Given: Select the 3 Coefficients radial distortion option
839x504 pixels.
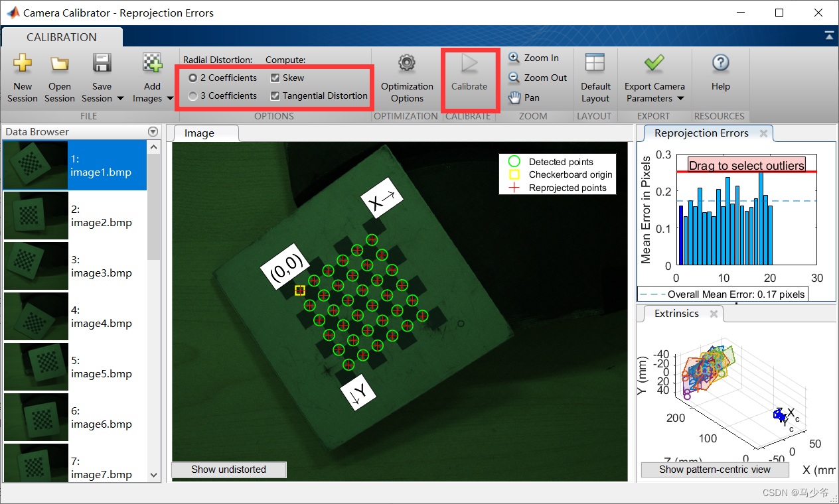Looking at the screenshot, I should 193,96.
